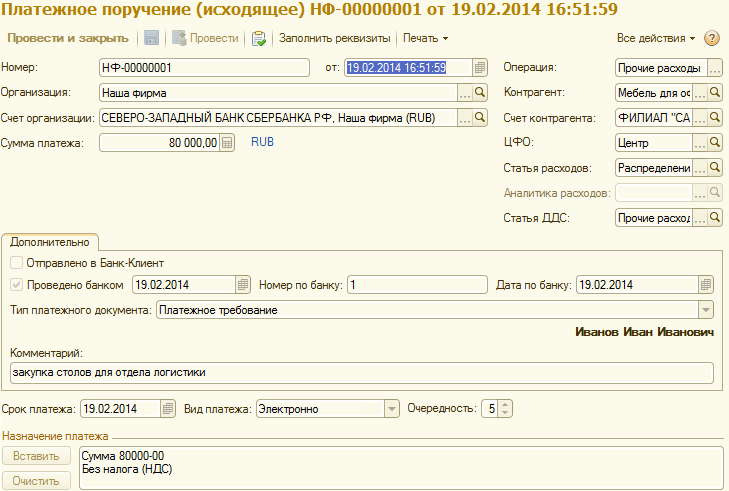This screenshot has height=491, width=729.
Task: Open the Вид платежа dropdown list
Action: click(x=392, y=408)
